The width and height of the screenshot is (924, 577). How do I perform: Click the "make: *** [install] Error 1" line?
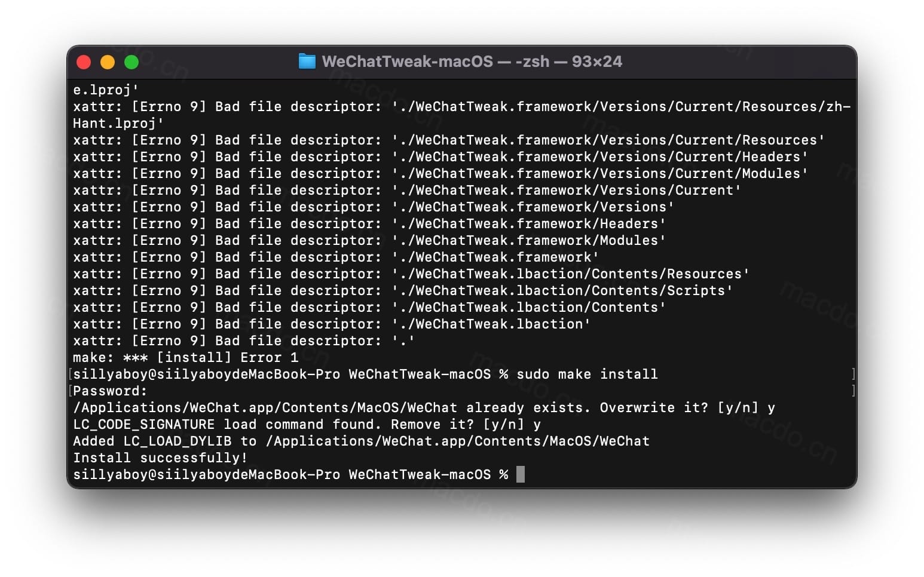click(x=185, y=357)
